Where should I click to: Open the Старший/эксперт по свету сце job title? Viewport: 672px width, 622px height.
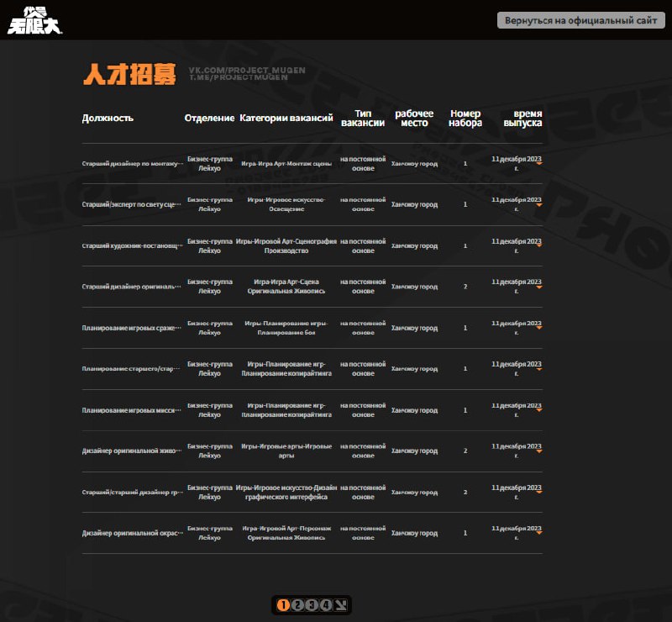132,204
